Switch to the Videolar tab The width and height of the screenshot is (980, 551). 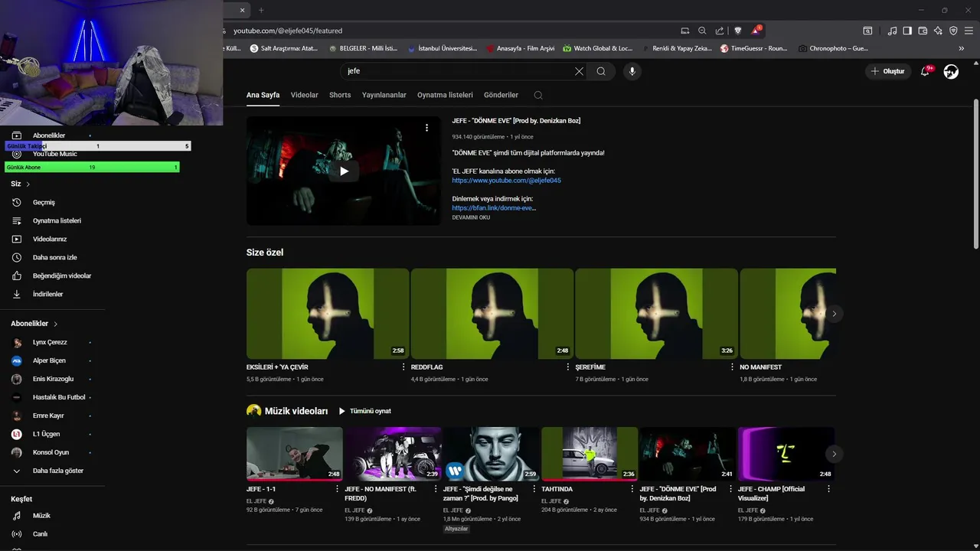305,95
